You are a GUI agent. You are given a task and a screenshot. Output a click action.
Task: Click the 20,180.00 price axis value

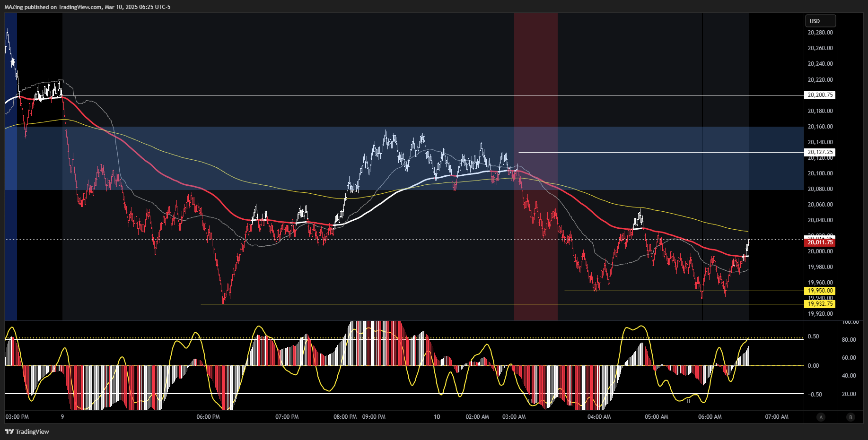(820, 111)
